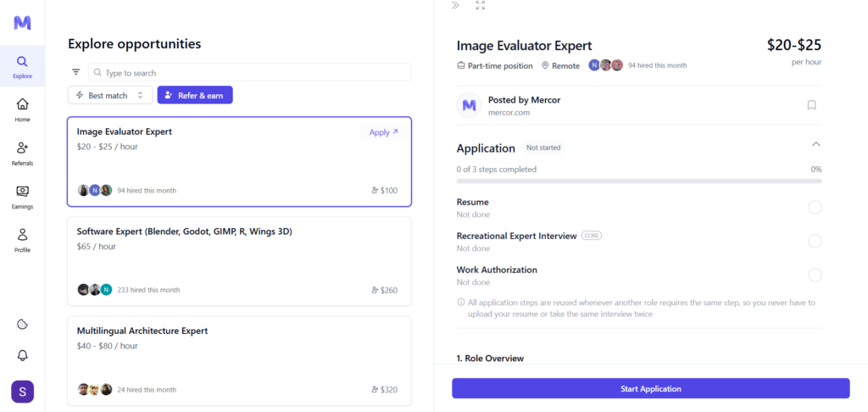The width and height of the screenshot is (868, 412).
Task: Click the Start Application button
Action: (650, 388)
